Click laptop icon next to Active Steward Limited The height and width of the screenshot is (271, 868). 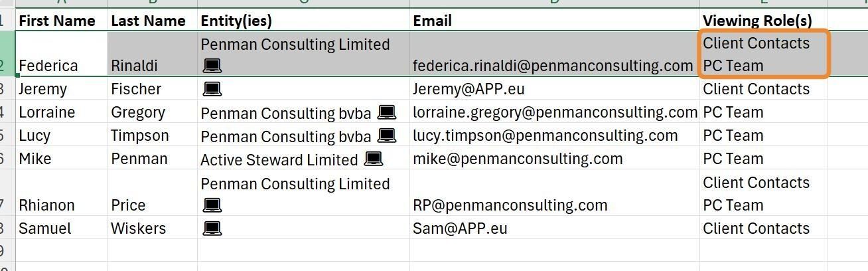[x=374, y=159]
